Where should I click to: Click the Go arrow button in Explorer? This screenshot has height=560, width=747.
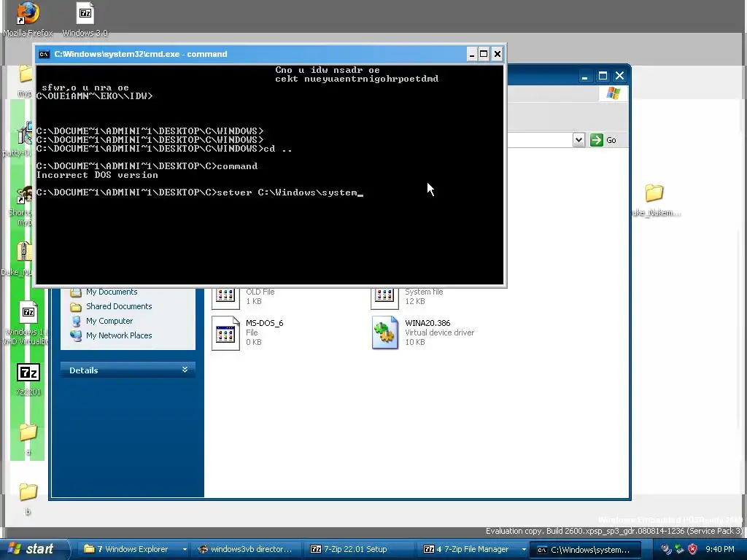(596, 140)
